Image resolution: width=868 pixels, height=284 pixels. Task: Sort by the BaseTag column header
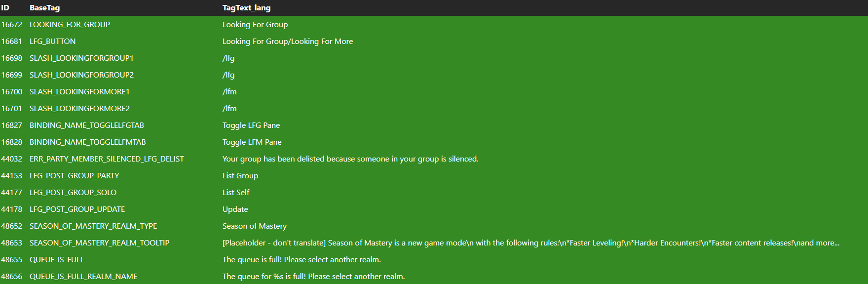pos(45,8)
